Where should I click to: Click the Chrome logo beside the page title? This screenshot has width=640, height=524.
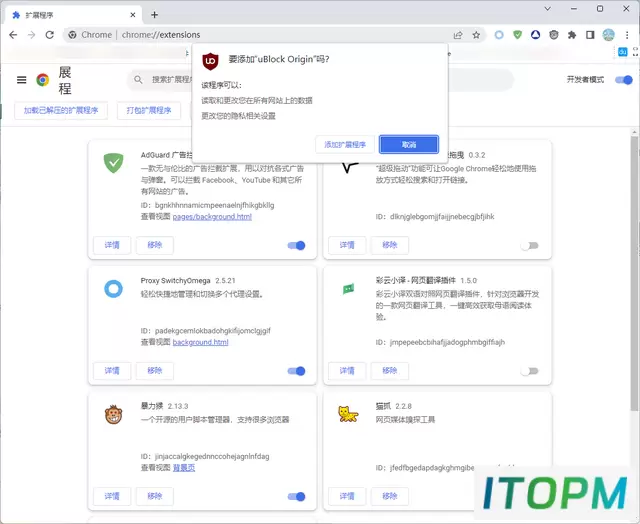pyautogui.click(x=42, y=80)
